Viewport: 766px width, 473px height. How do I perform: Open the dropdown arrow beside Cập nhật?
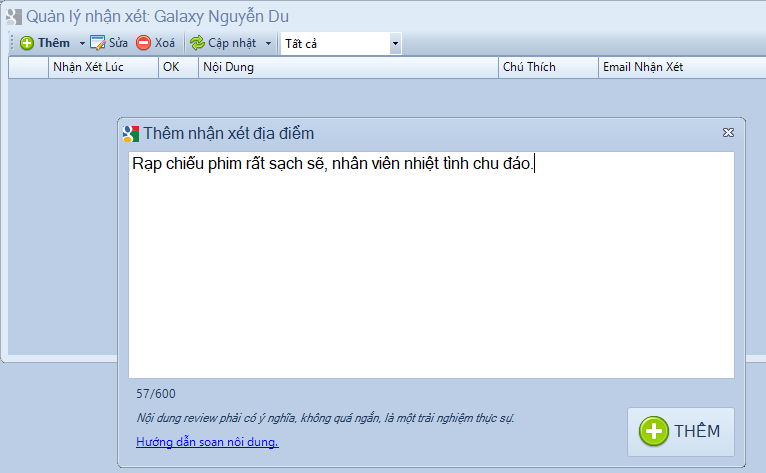(x=268, y=43)
